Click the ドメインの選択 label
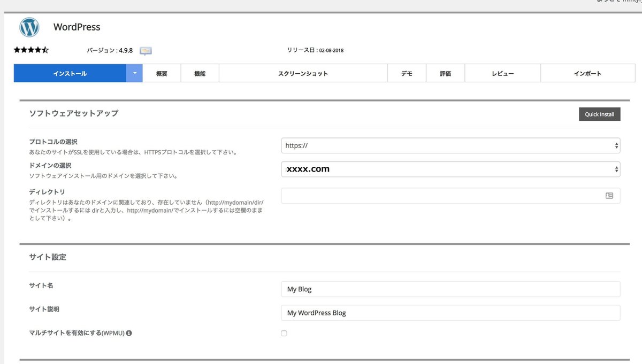 click(50, 166)
